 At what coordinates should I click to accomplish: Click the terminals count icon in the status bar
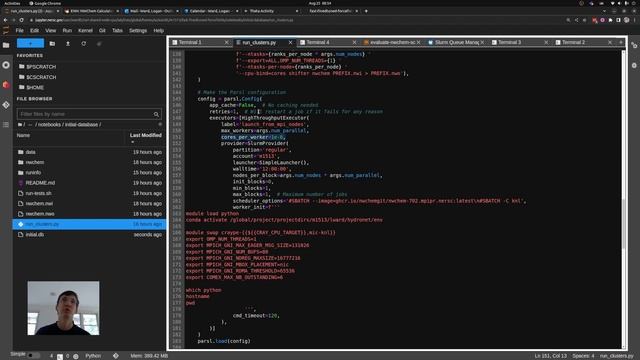coord(60,356)
